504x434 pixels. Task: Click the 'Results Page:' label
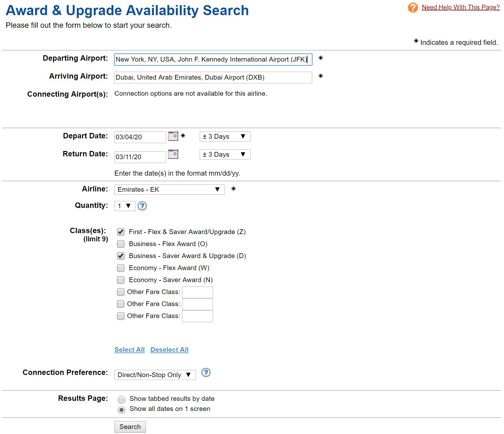click(83, 398)
